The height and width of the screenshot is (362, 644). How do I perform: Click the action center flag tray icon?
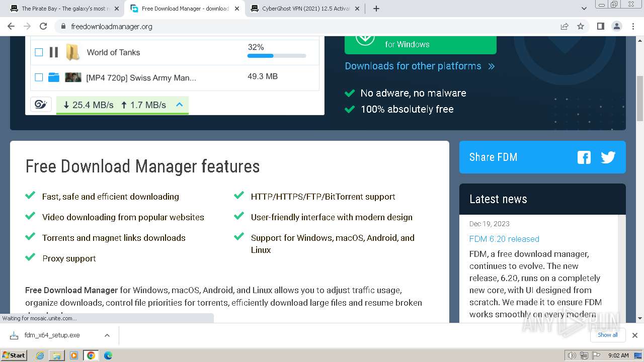coord(597,355)
